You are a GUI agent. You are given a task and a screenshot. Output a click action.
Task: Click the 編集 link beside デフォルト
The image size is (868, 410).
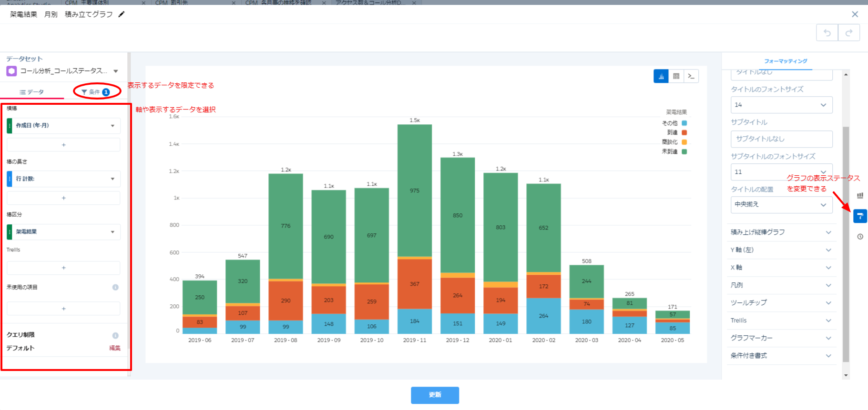115,348
